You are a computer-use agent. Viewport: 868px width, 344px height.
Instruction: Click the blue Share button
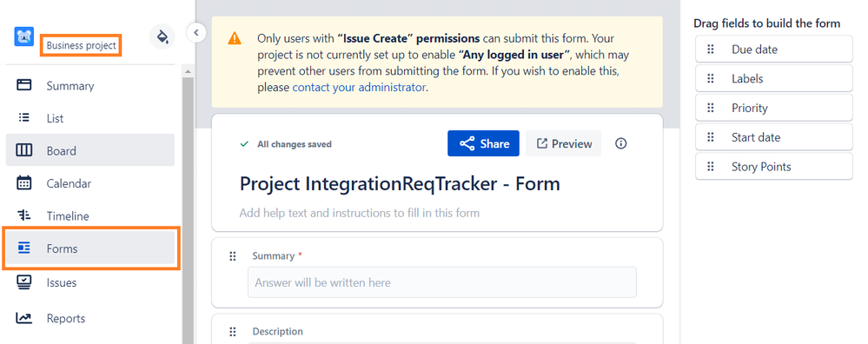[x=483, y=144]
